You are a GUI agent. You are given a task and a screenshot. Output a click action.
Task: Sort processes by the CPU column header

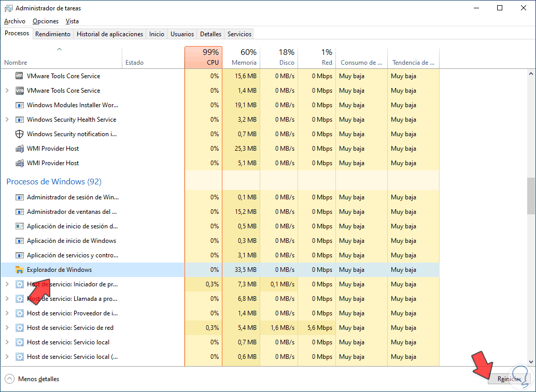[203, 57]
